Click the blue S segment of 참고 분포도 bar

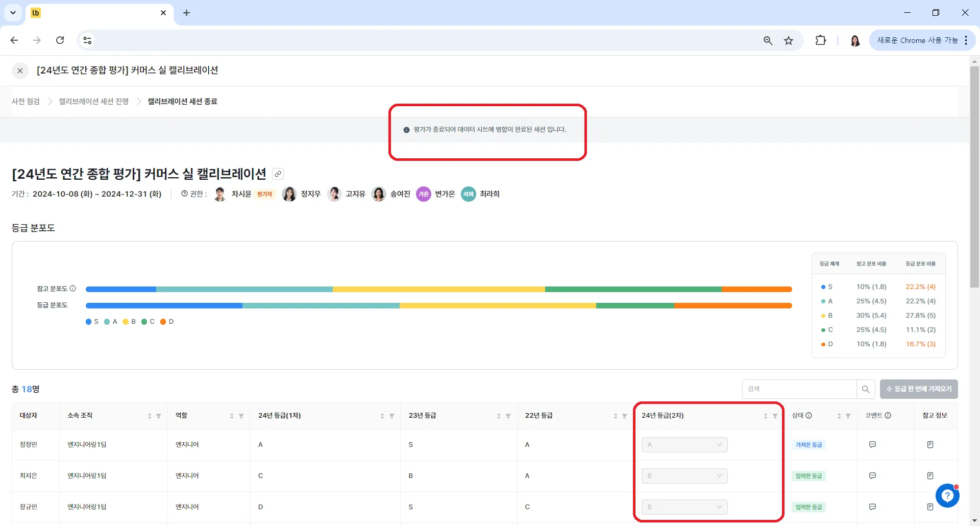click(x=121, y=289)
